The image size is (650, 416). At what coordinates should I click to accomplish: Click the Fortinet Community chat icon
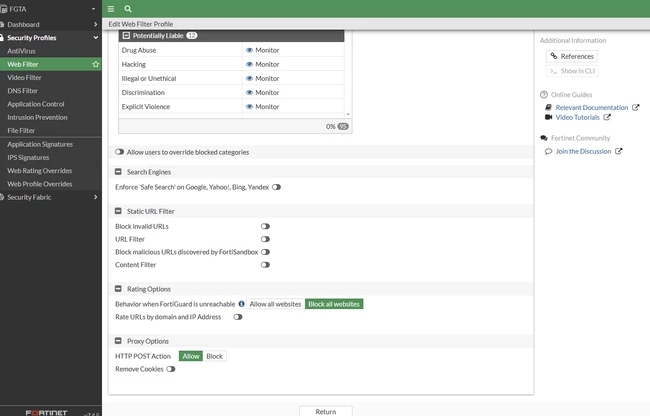544,138
